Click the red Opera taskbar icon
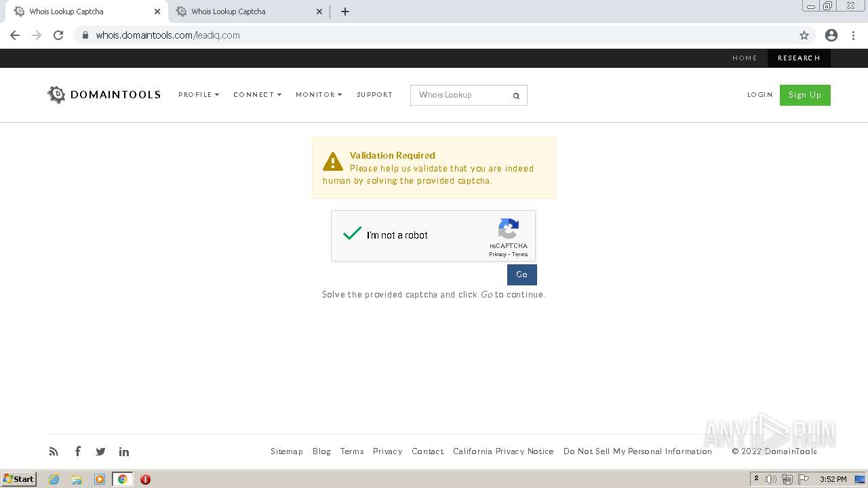The image size is (868, 488). point(145,479)
